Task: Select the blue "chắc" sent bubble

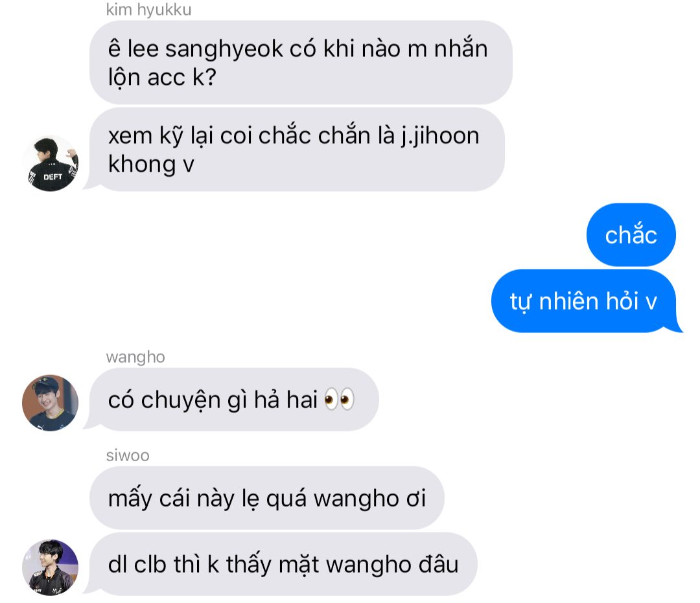Action: pyautogui.click(x=631, y=234)
